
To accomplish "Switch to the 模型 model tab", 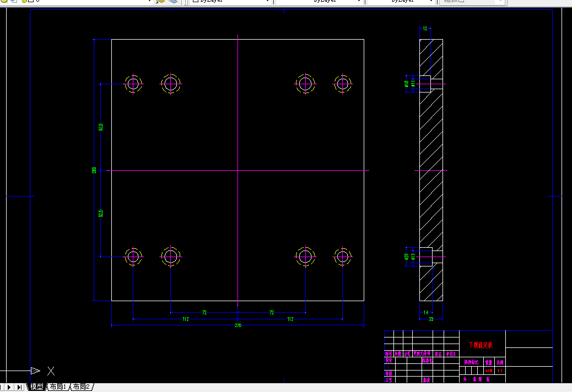I will 37,386.
